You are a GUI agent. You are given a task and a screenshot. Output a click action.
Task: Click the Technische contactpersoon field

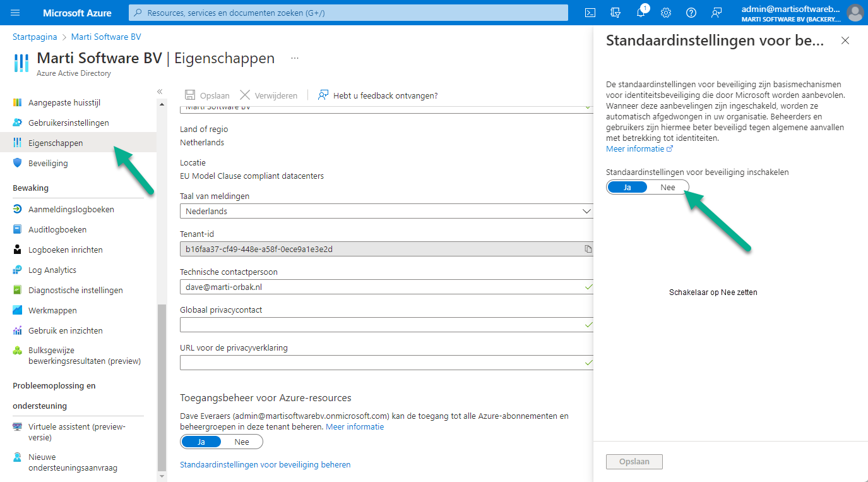387,287
